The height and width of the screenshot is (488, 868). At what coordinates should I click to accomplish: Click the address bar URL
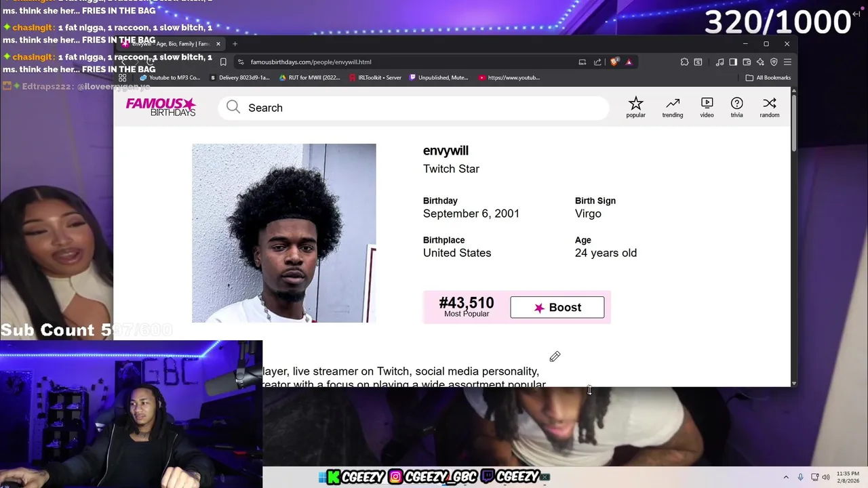click(311, 62)
